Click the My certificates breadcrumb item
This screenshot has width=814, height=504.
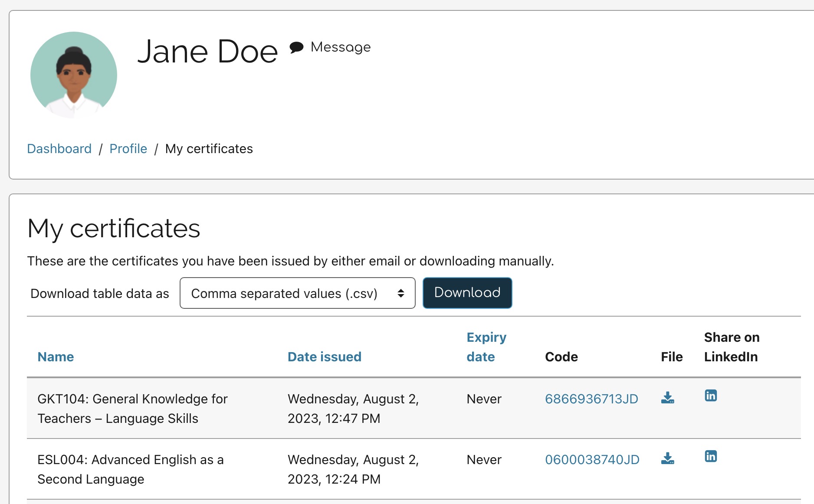point(209,149)
